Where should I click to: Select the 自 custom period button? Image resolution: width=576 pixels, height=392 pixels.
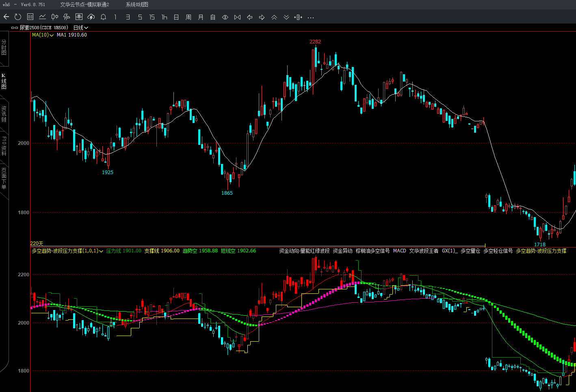click(x=213, y=17)
